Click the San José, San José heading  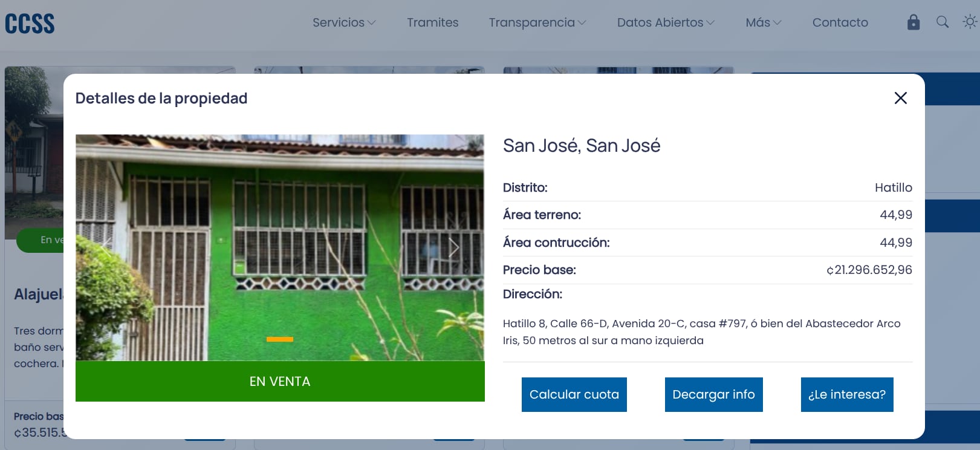[x=582, y=146]
